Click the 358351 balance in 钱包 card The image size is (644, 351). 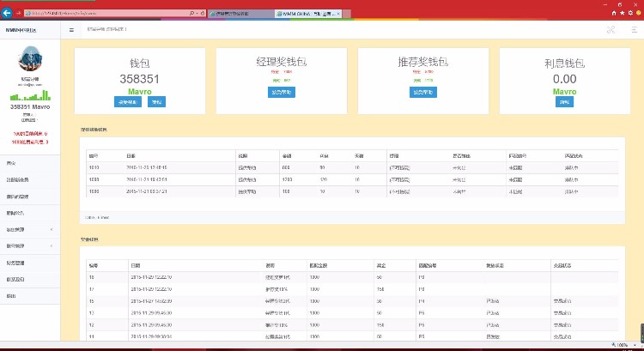pos(140,79)
